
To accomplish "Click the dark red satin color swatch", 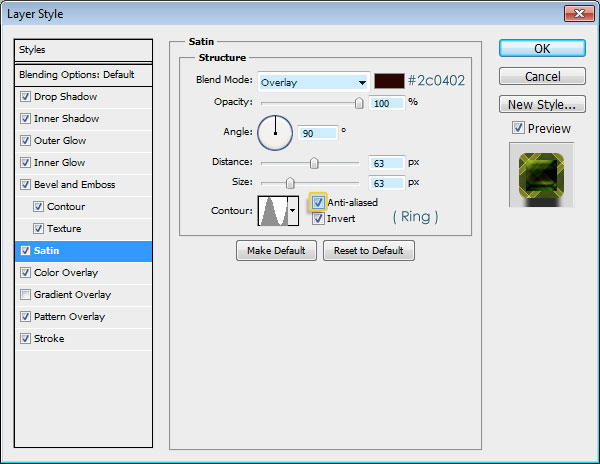I will 389,82.
